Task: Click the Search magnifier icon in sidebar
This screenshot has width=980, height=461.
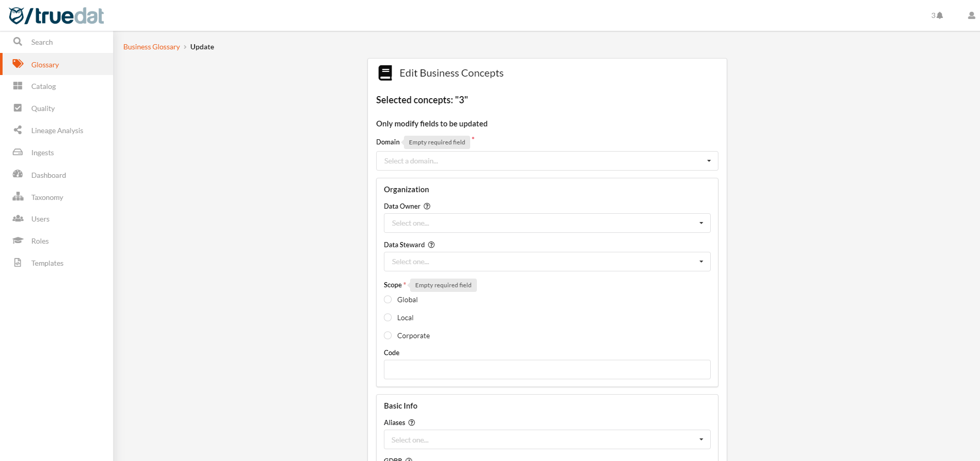Action: pos(18,42)
